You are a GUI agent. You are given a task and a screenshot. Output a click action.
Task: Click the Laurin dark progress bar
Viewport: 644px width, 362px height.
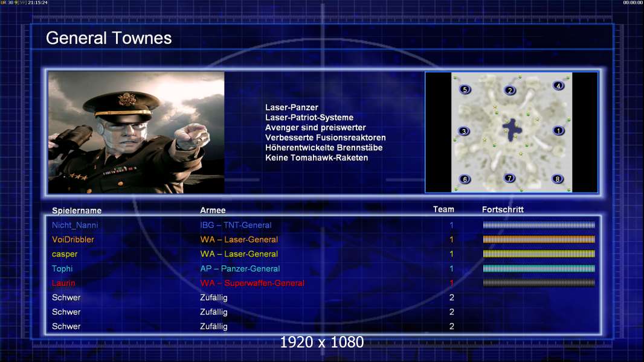click(539, 283)
